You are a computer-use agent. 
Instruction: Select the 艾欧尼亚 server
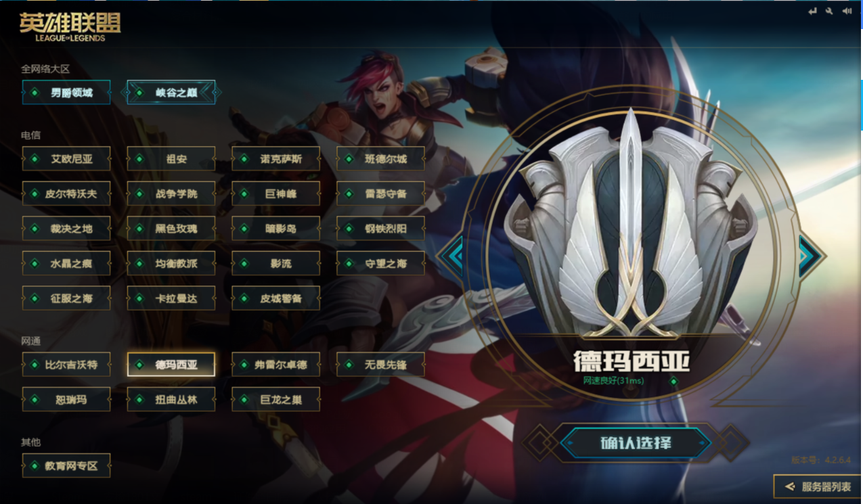pyautogui.click(x=66, y=159)
